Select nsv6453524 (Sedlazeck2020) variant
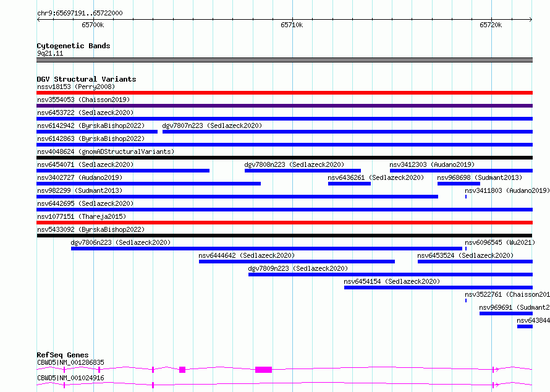The width and height of the screenshot is (550, 392). pos(475,262)
